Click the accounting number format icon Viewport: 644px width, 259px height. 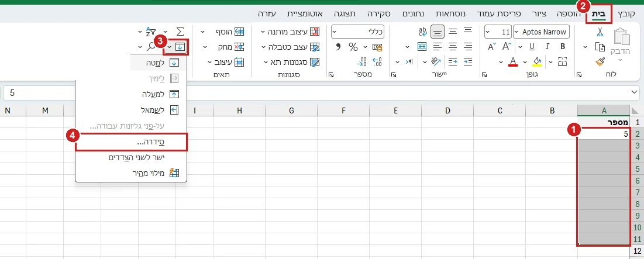tap(377, 47)
